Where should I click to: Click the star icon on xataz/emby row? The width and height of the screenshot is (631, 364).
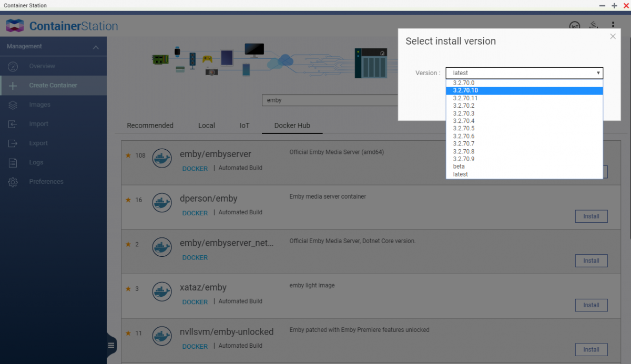128,289
